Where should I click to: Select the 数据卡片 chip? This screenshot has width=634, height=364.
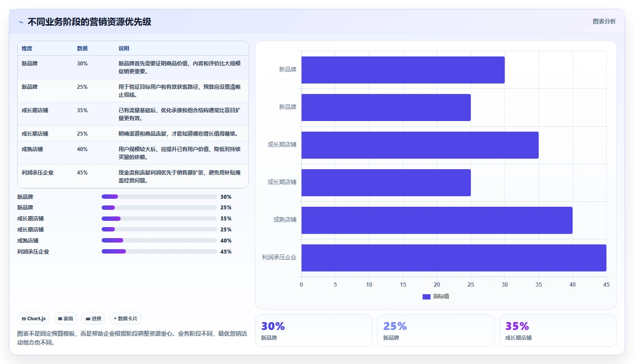[x=125, y=318]
